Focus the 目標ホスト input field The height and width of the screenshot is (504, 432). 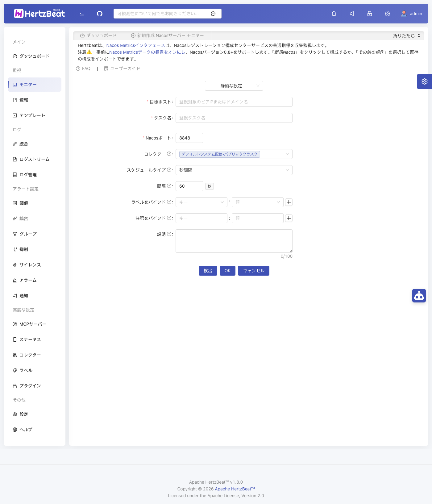pyautogui.click(x=234, y=102)
